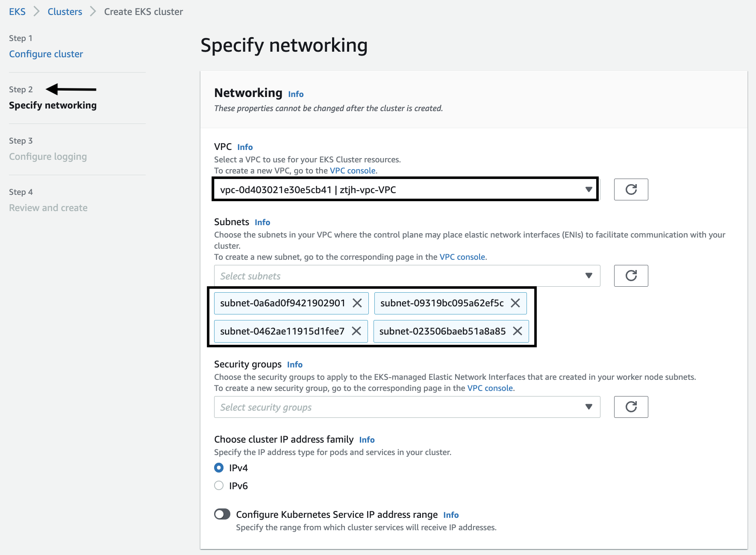Select the IPv6 address family
The image size is (756, 555).
pyautogui.click(x=219, y=486)
